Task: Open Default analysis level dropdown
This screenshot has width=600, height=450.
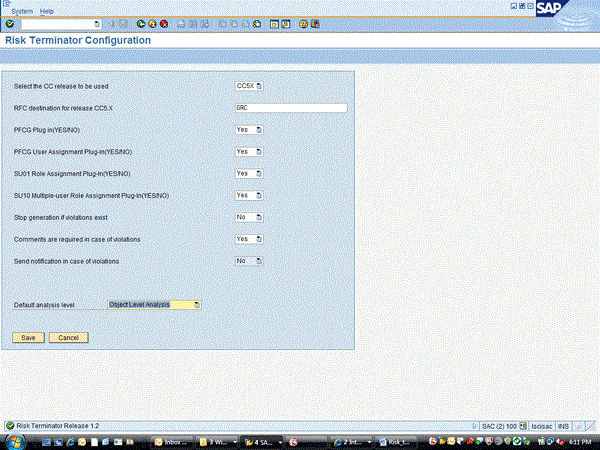Action: 197,304
